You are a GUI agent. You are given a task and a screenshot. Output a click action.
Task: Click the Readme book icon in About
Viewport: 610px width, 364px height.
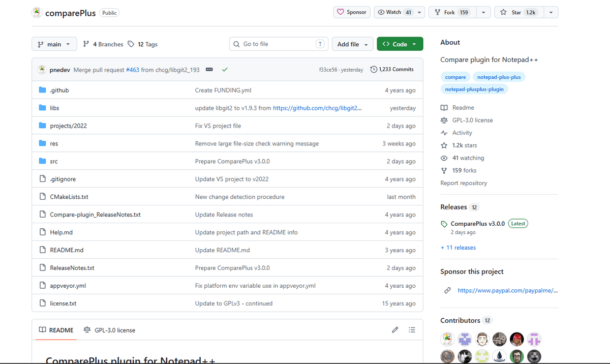[444, 108]
